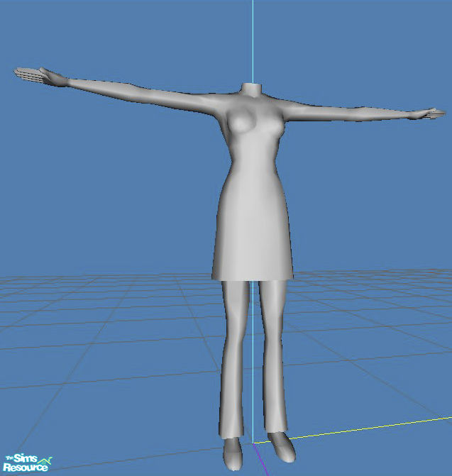Click the forearm of the left-side arm
The height and width of the screenshot is (476, 452).
(99, 86)
